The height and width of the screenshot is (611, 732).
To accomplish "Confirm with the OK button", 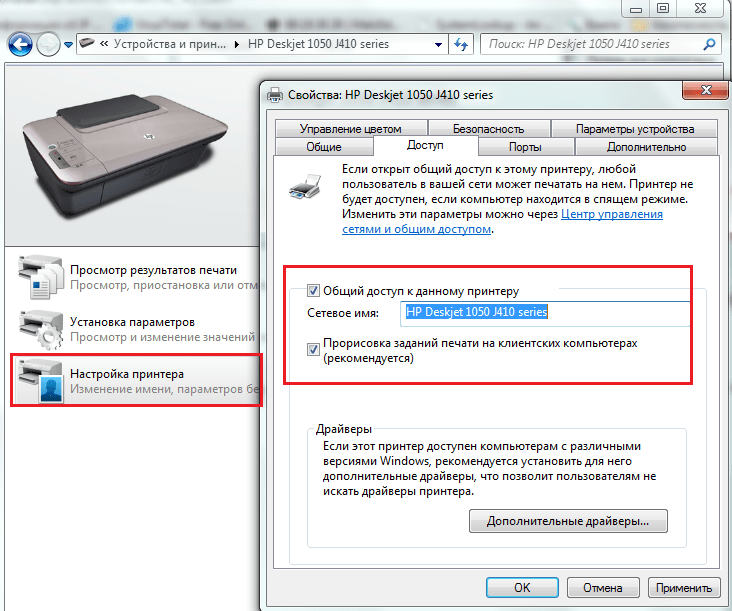I will (522, 588).
